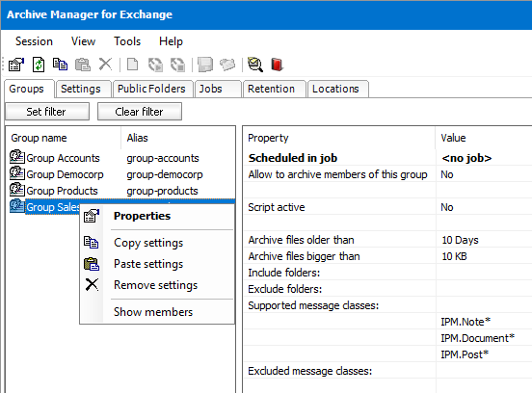Click the greyed-out pages toolbar icon beside save
The width and height of the screenshot is (532, 393).
coord(227,65)
